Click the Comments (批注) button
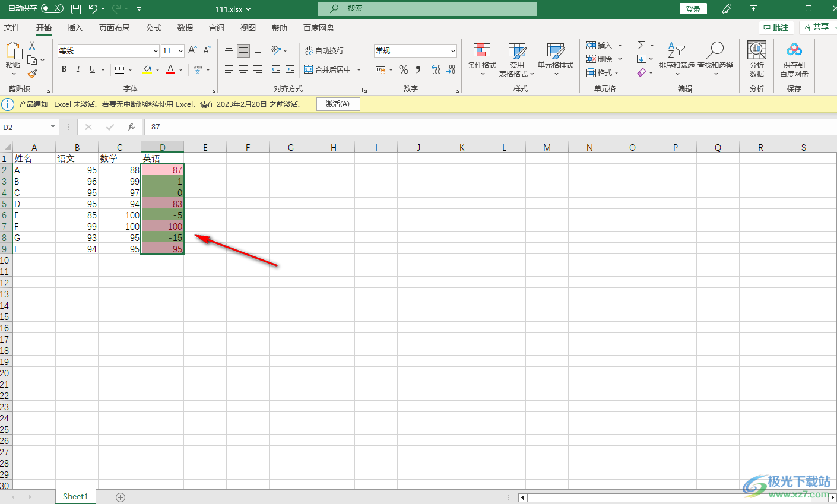The width and height of the screenshot is (837, 504). (776, 27)
